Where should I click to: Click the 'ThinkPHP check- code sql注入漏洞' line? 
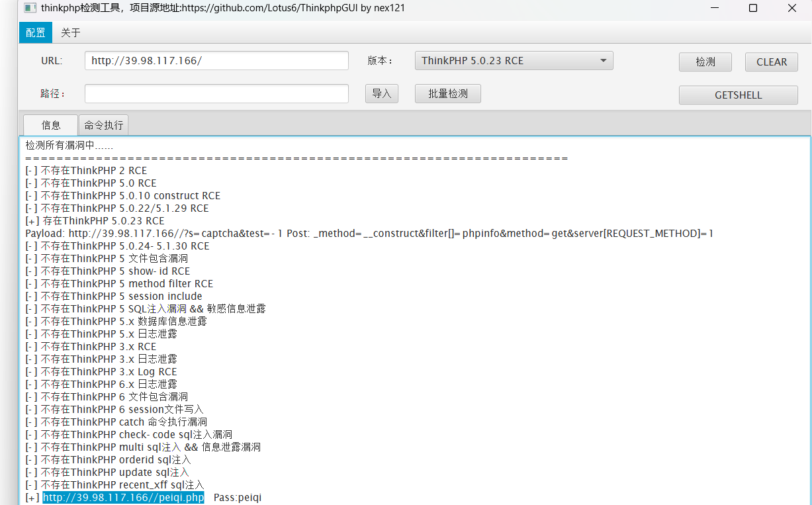click(128, 435)
